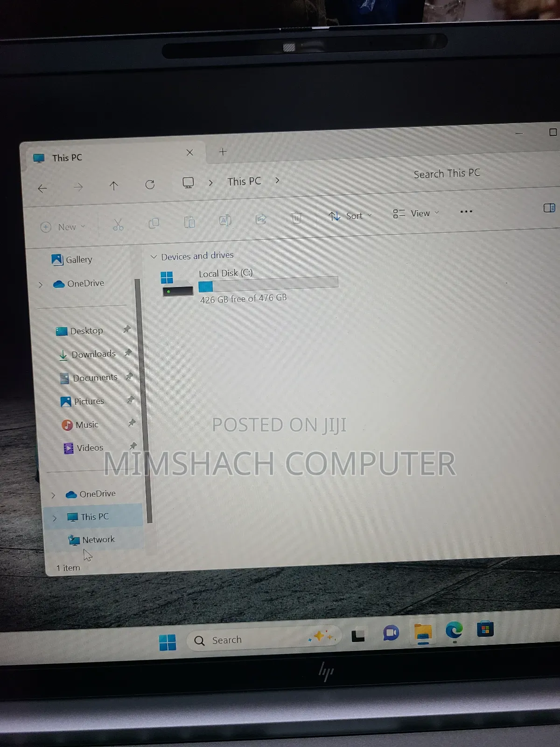This screenshot has height=747, width=560.
Task: Click the pin icon beside Videos
Action: point(133,446)
